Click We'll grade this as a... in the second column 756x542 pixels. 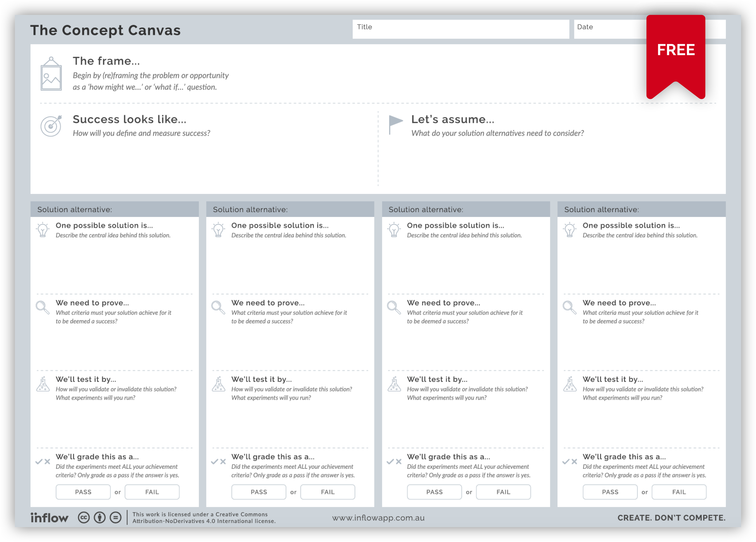[273, 457]
